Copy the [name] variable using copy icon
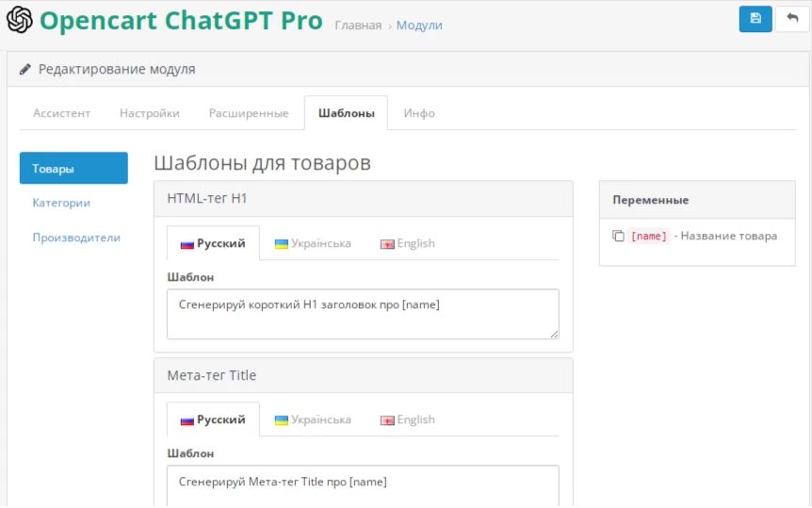 click(618, 236)
